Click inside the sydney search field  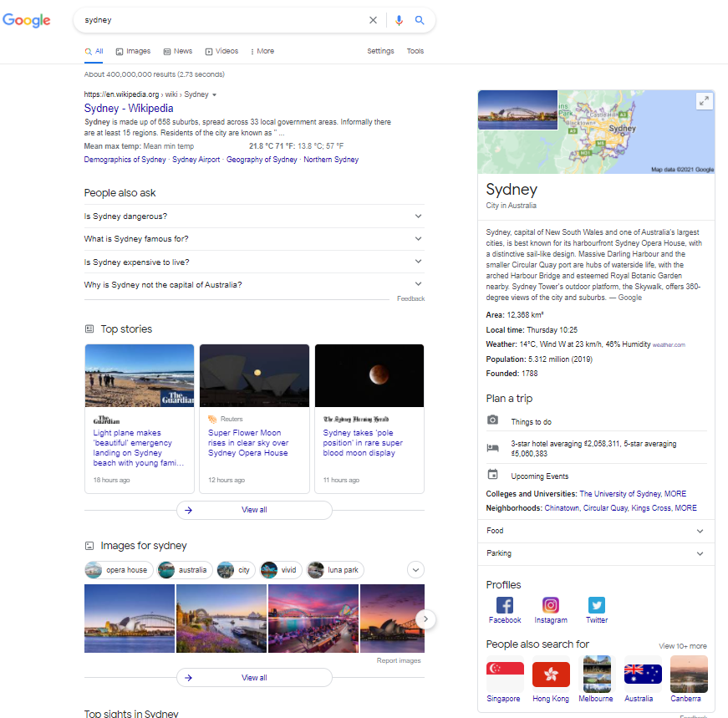coord(223,20)
